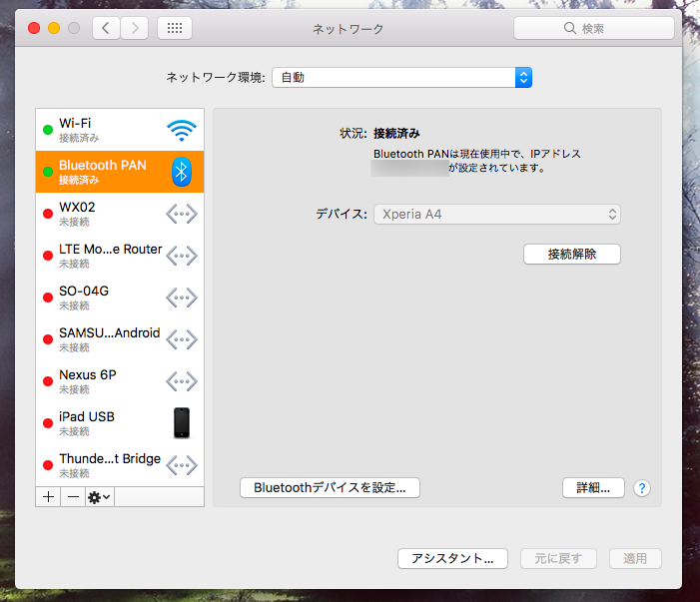Screen dimensions: 700x602
Task: Open 詳細 advanced settings
Action: click(x=593, y=488)
